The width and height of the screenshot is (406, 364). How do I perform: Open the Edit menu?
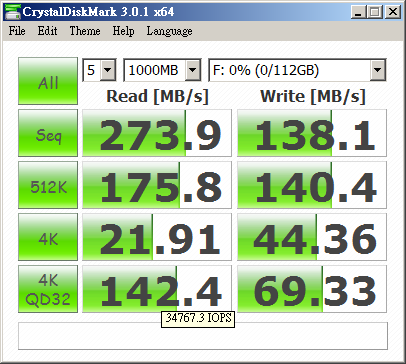pyautogui.click(x=47, y=31)
